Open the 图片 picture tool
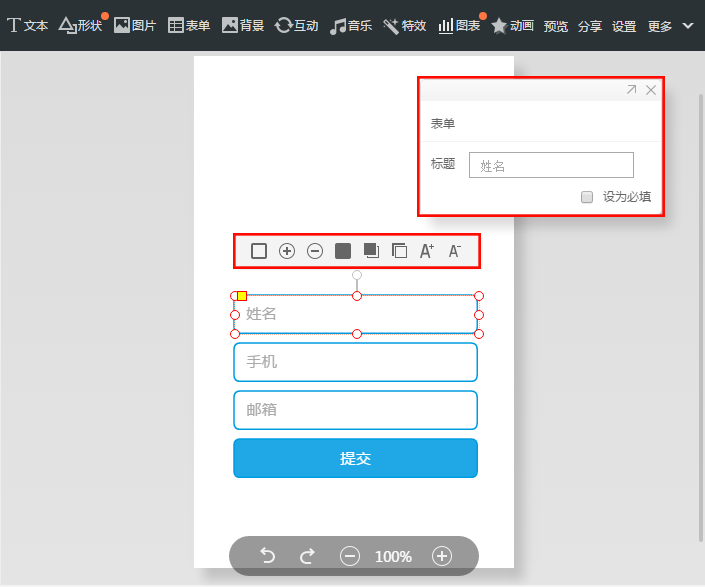Viewport: 705px width, 587px height. pos(135,26)
